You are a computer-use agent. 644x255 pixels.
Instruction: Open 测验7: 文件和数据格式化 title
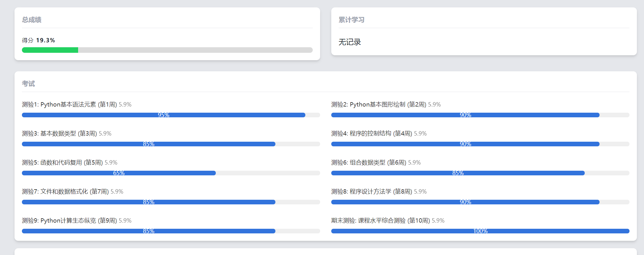tap(65, 192)
